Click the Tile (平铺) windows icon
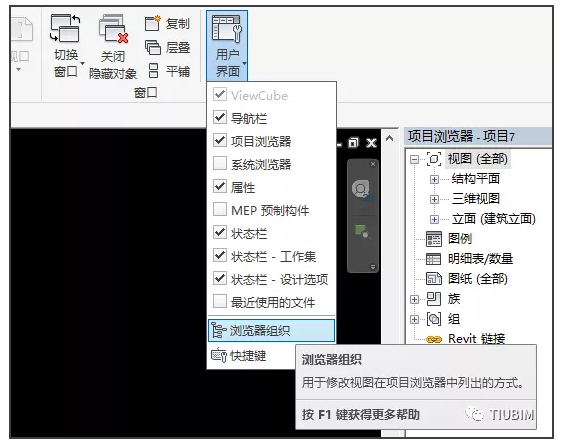The image size is (563, 445). pos(153,71)
